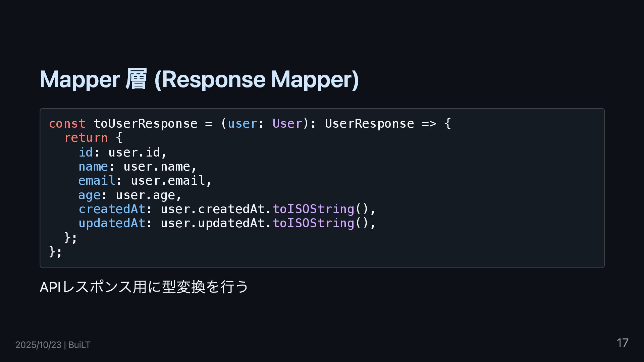Click the slide title Mapper 層 heading
Viewport: 644px width, 362px height.
tap(199, 79)
